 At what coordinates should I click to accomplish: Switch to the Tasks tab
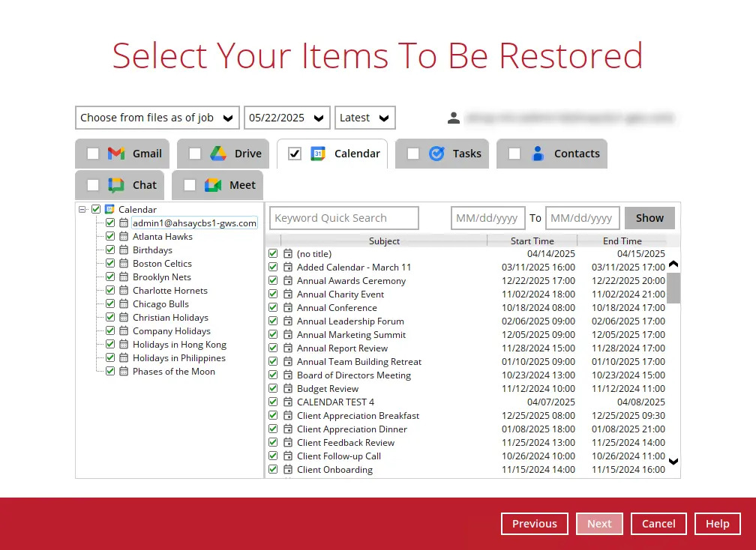[466, 154]
